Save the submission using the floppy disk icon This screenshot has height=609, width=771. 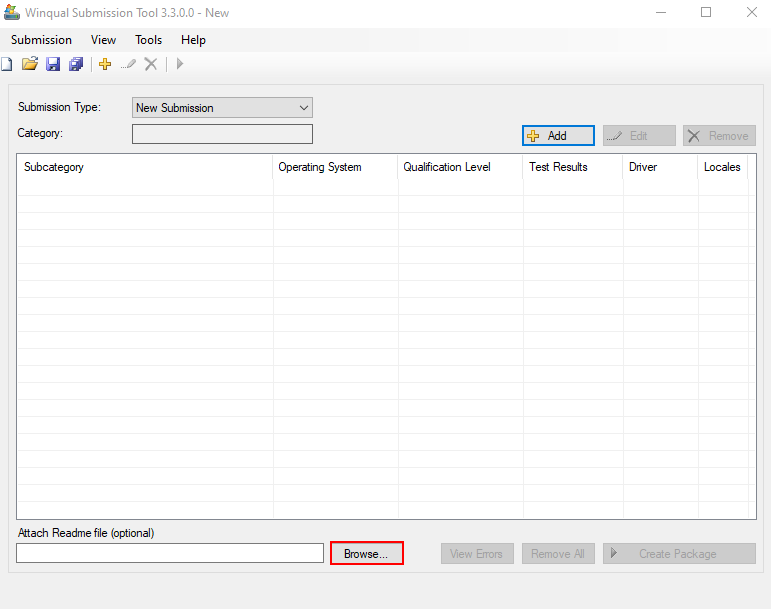coord(53,64)
